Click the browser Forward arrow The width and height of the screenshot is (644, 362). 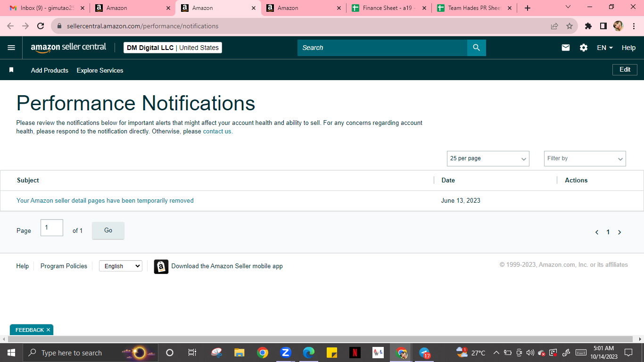[x=25, y=26]
